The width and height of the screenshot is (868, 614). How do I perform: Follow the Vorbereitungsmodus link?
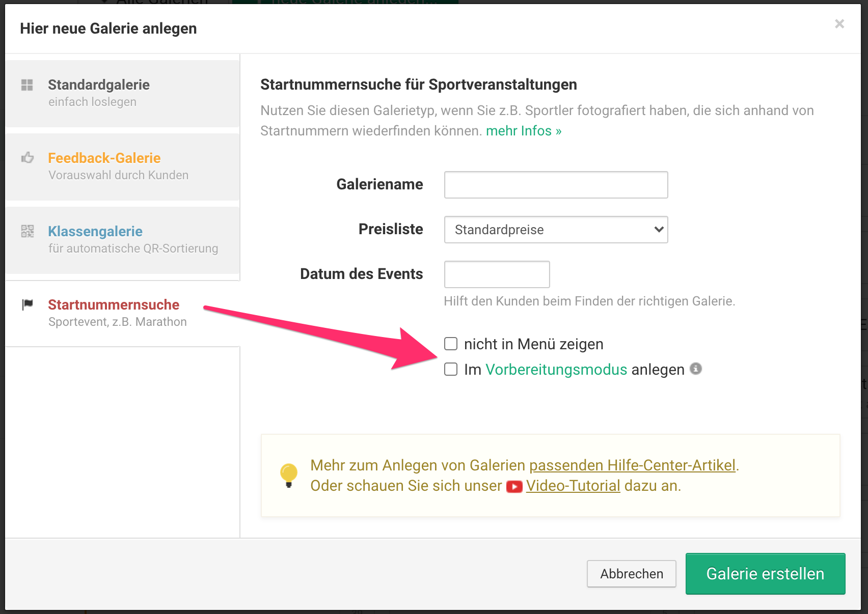tap(556, 370)
